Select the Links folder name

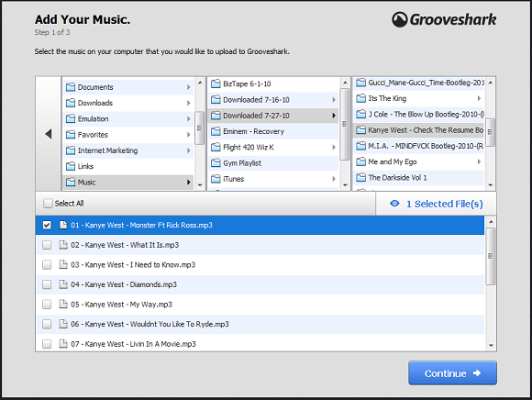click(x=85, y=166)
